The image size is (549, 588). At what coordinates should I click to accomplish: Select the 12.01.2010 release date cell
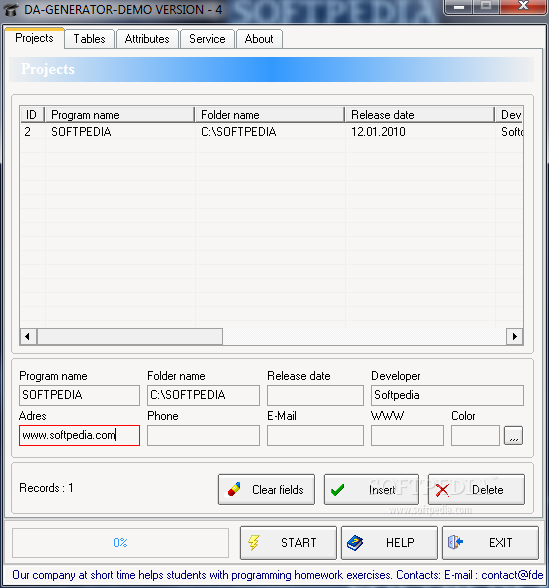point(420,132)
